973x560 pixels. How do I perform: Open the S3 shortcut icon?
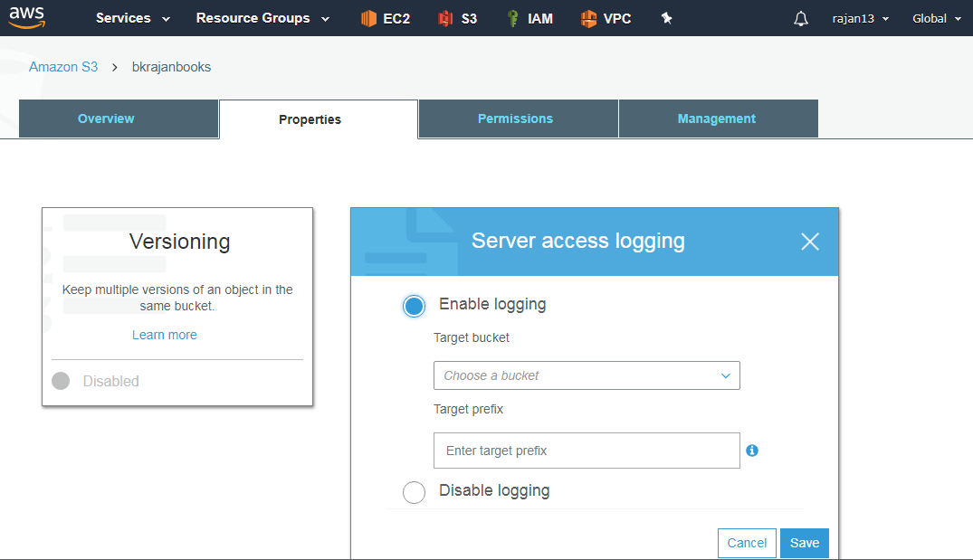[457, 17]
